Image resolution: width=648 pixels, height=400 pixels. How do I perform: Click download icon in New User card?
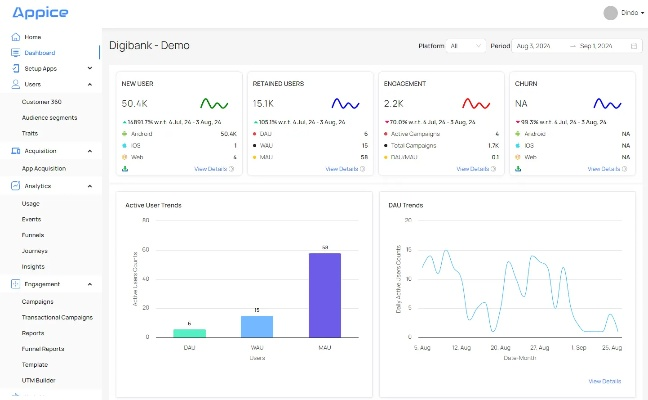tap(124, 169)
